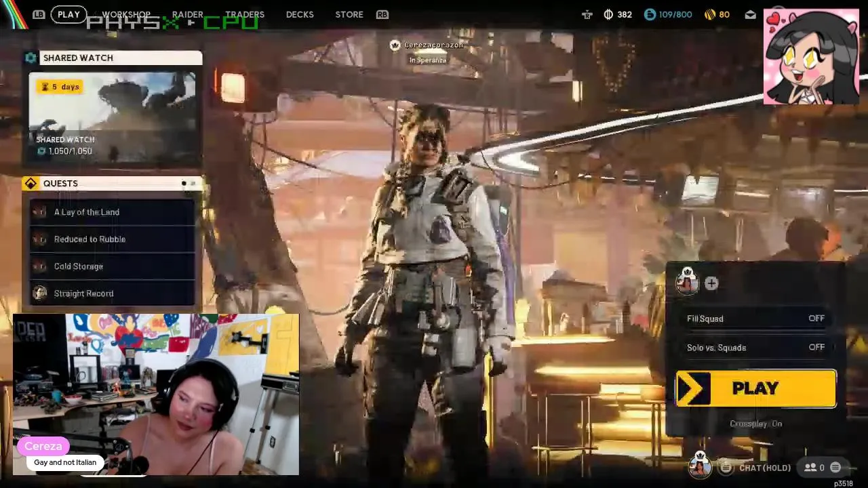
Task: Click the Quests header diamond icon
Action: point(31,183)
